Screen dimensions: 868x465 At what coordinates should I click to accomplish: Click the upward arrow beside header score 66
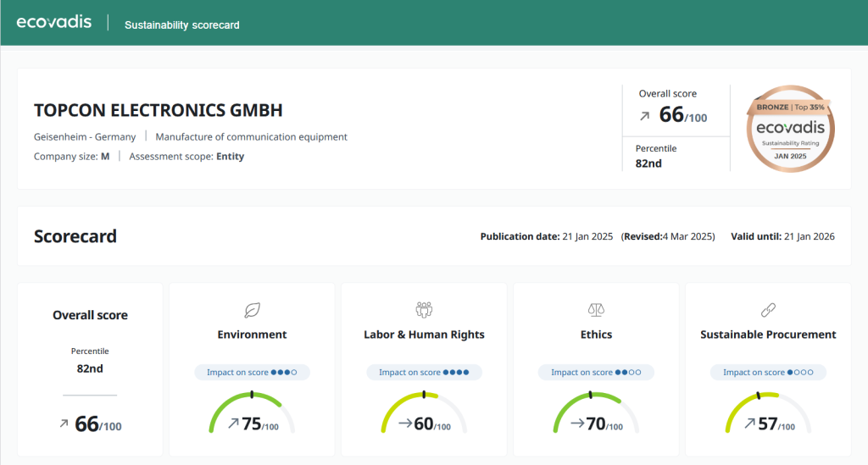click(x=644, y=116)
